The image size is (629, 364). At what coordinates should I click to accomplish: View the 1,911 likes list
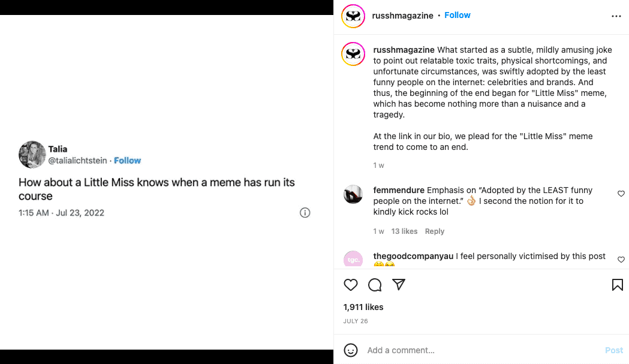pyautogui.click(x=363, y=307)
